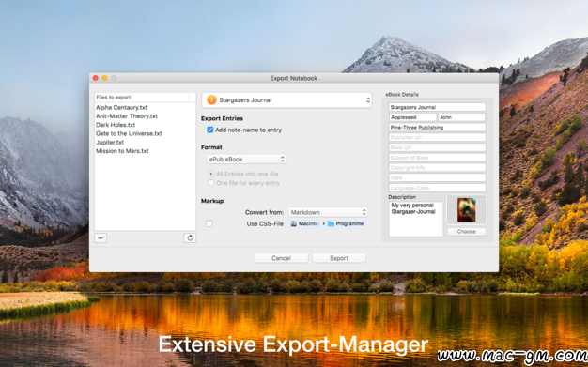Image resolution: width=588 pixels, height=367 pixels.
Task: Click the Programme folder icon in CSS path
Action: click(331, 223)
